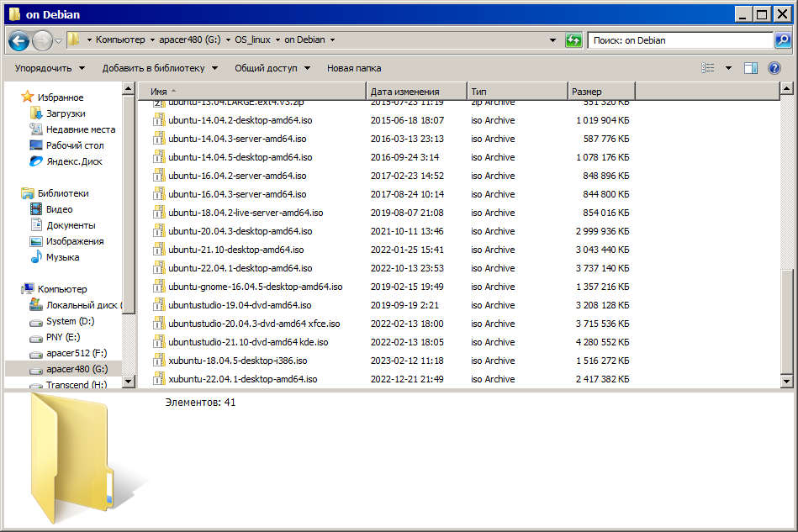Expand dropdown arrow after apacer480 (G:) breadcrumb
The image size is (798, 532).
228,40
